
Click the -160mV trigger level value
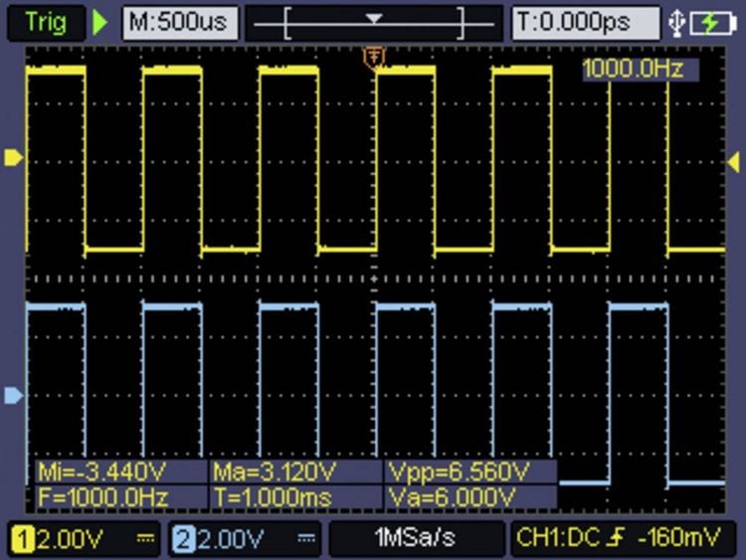pyautogui.click(x=678, y=538)
